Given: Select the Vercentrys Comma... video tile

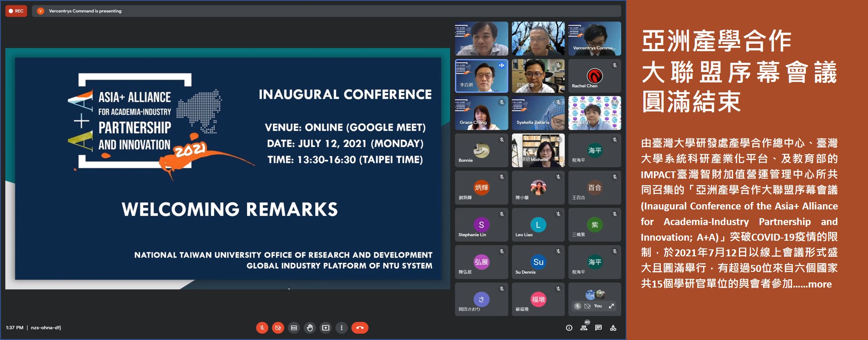Looking at the screenshot, I should pyautogui.click(x=594, y=38).
